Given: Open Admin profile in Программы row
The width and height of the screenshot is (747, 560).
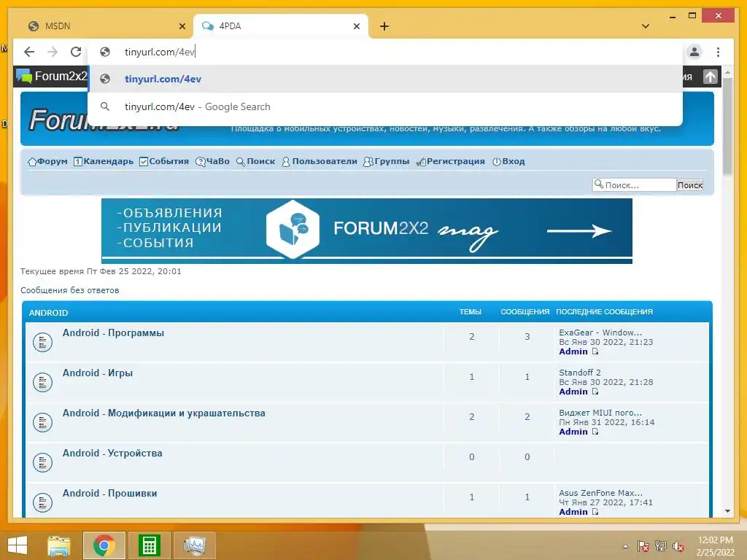Looking at the screenshot, I should point(573,351).
